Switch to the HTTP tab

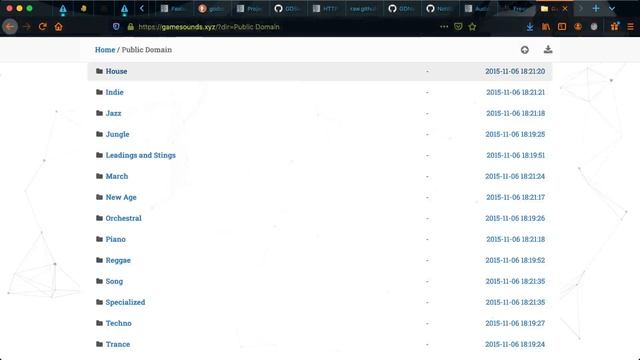tap(325, 9)
